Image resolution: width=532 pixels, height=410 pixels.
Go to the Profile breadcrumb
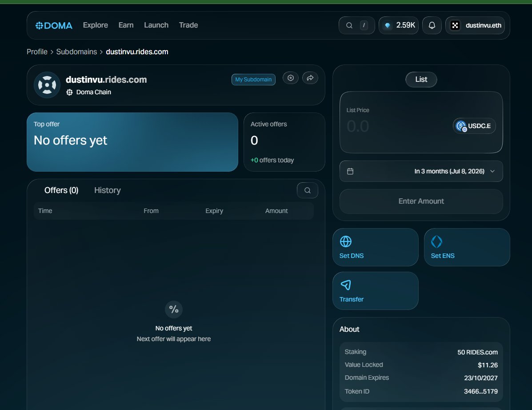pos(37,52)
